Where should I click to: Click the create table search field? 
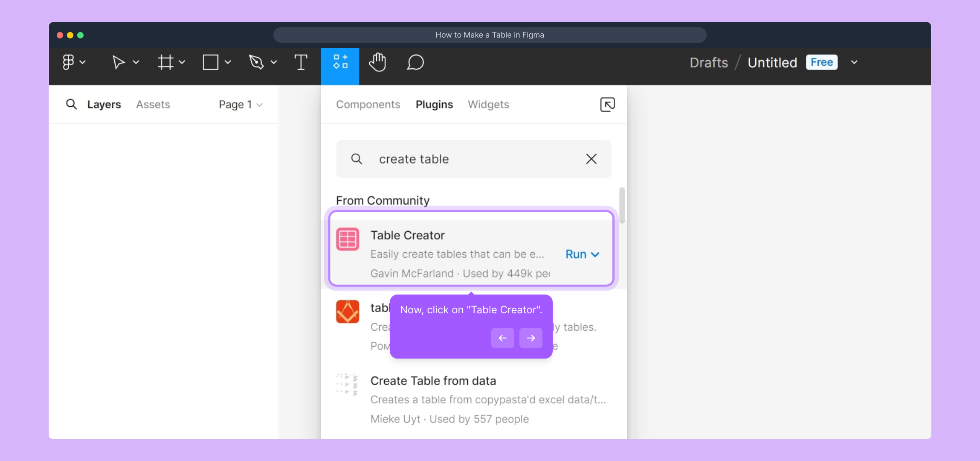pyautogui.click(x=469, y=159)
